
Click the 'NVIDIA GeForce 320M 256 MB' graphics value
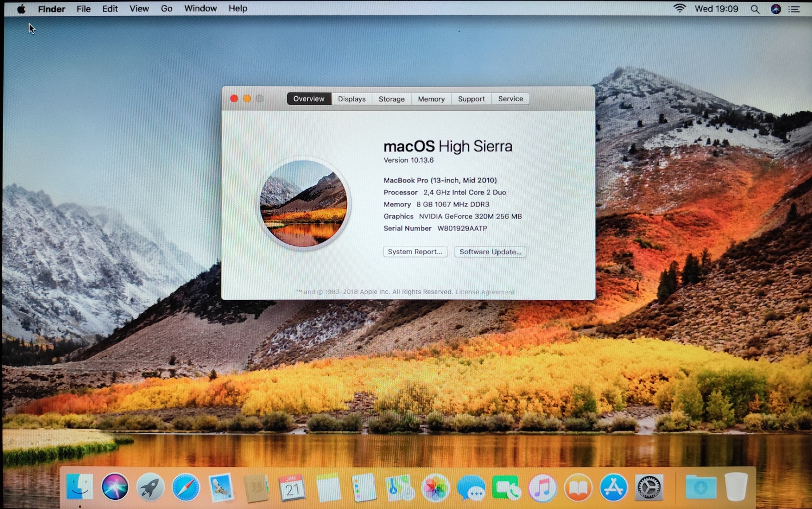click(x=471, y=216)
